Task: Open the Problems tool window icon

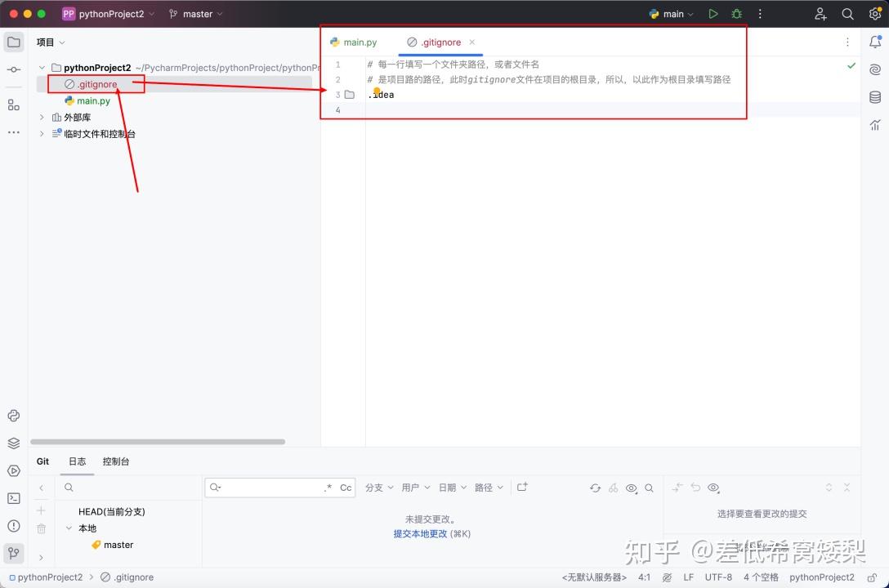Action: click(x=14, y=526)
